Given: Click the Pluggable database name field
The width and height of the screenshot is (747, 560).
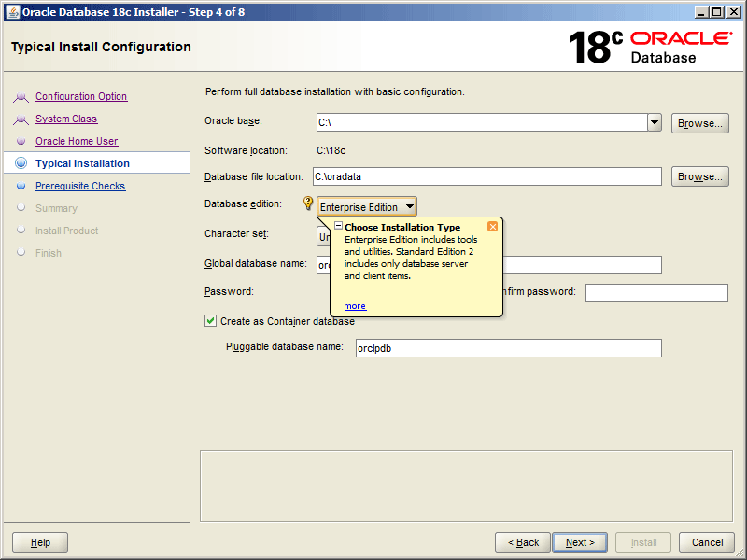Looking at the screenshot, I should [508, 348].
